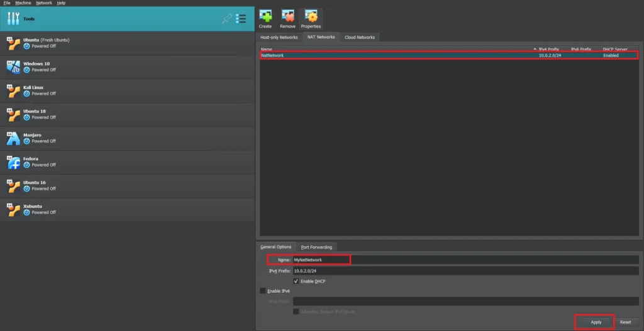Toggle the Enable IPv6 checkbox
This screenshot has height=331, width=644.
[263, 291]
